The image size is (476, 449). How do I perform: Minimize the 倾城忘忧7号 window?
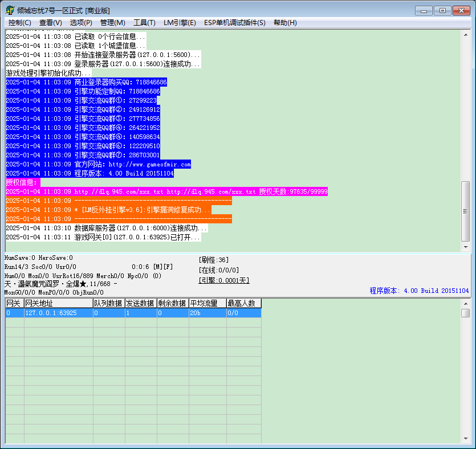[424, 11]
